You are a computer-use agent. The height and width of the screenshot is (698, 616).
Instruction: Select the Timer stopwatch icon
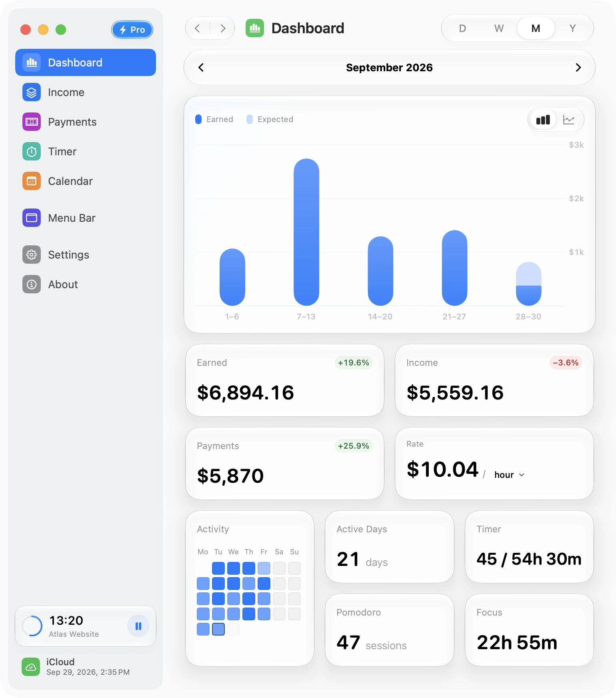pyautogui.click(x=32, y=152)
